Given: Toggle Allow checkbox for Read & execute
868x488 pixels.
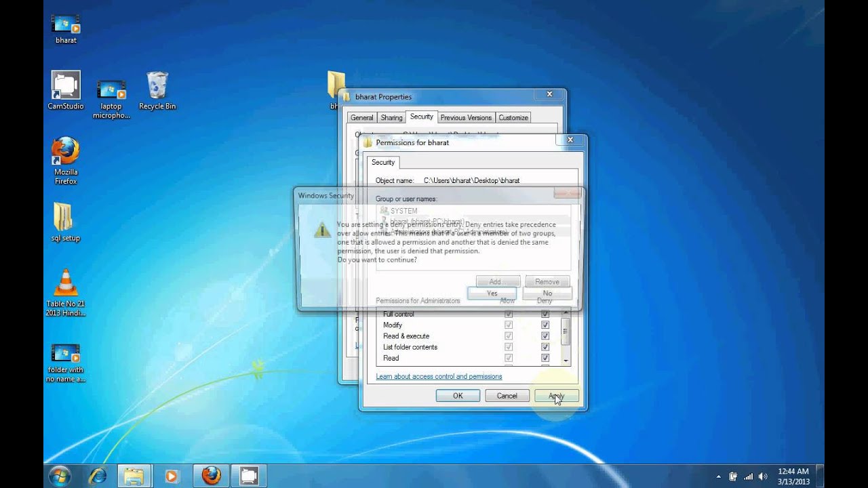Looking at the screenshot, I should click(x=509, y=336).
